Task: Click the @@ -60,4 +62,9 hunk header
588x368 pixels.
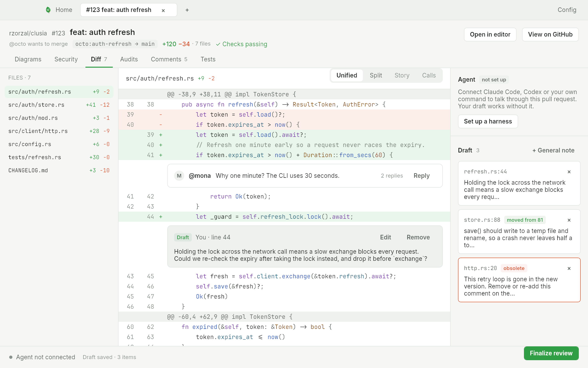Action: 284,317
